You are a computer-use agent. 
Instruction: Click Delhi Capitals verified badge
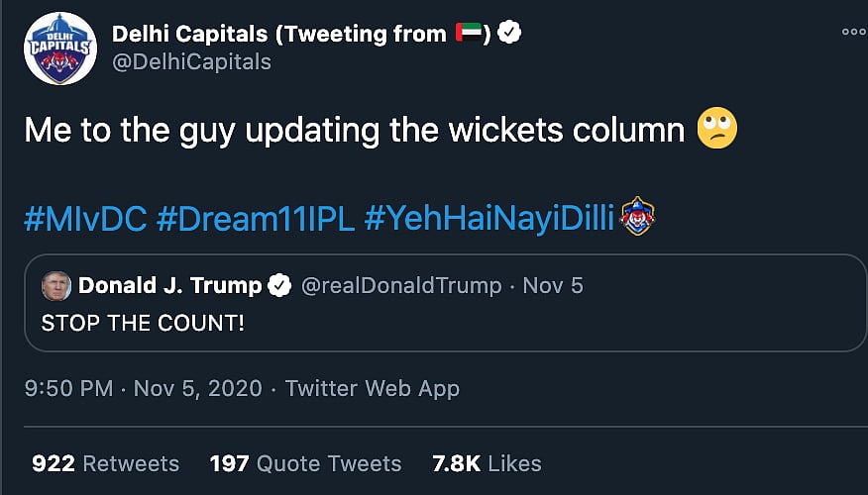[x=509, y=34]
